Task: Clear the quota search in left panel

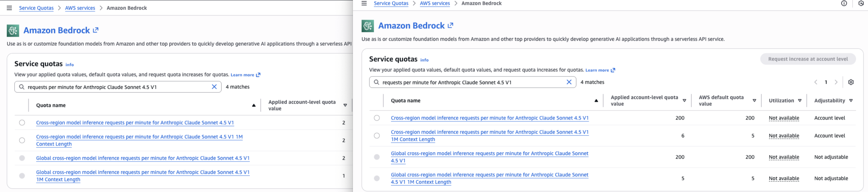Action: click(x=214, y=87)
